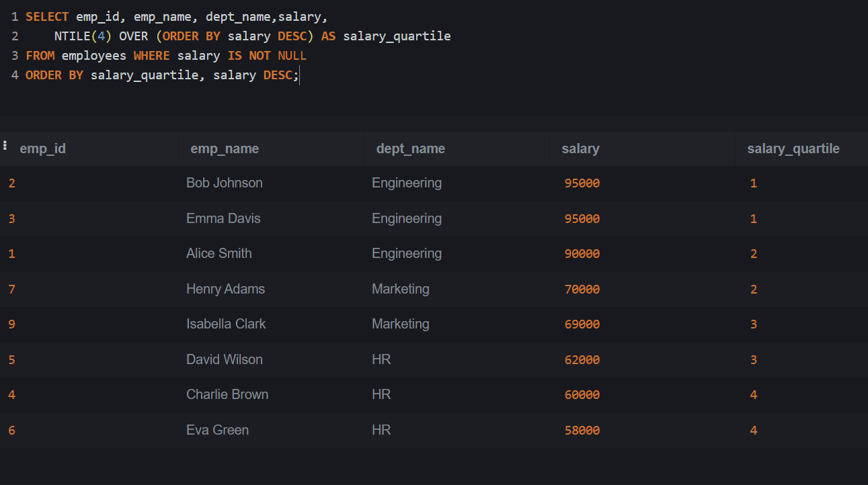Viewport: 868px width, 485px height.
Task: Select the salary value 70000
Action: 582,290
